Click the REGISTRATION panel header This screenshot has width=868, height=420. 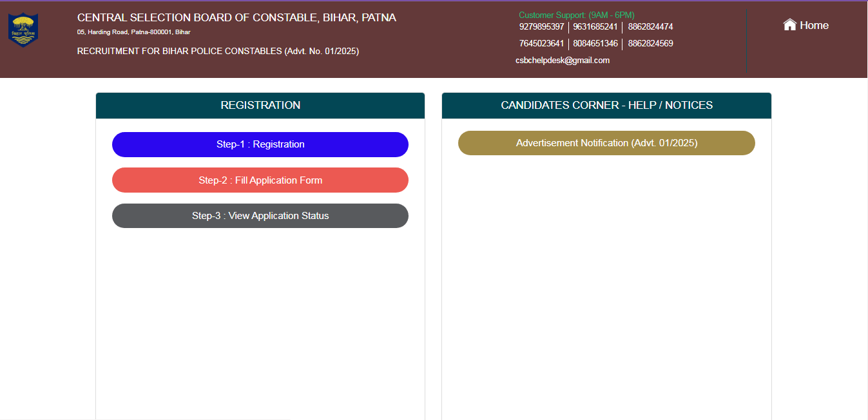point(260,106)
